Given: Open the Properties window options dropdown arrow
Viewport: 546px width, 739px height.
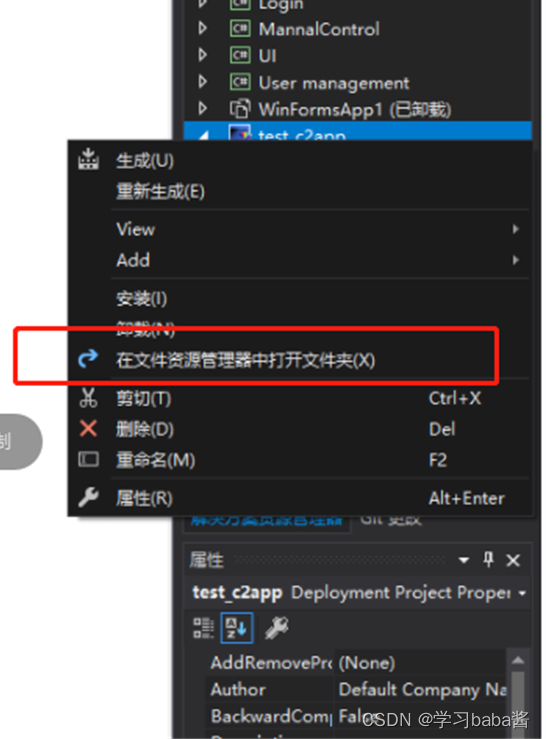Looking at the screenshot, I should click(463, 560).
